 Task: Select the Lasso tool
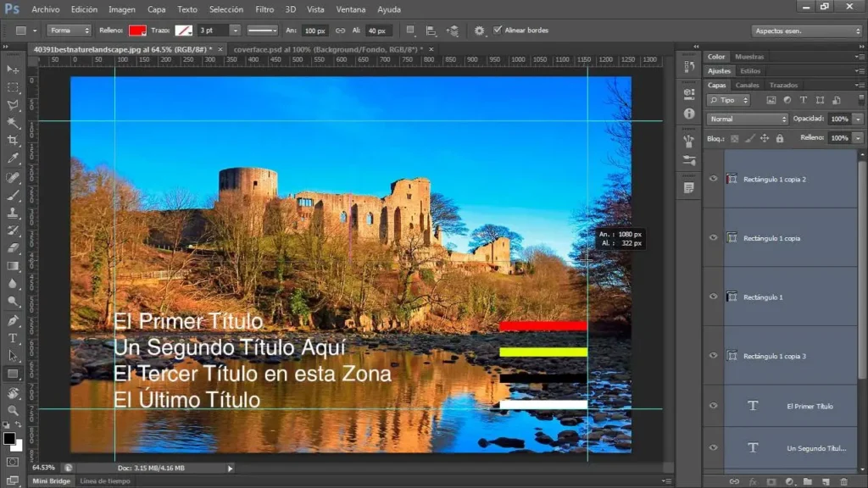coord(12,105)
